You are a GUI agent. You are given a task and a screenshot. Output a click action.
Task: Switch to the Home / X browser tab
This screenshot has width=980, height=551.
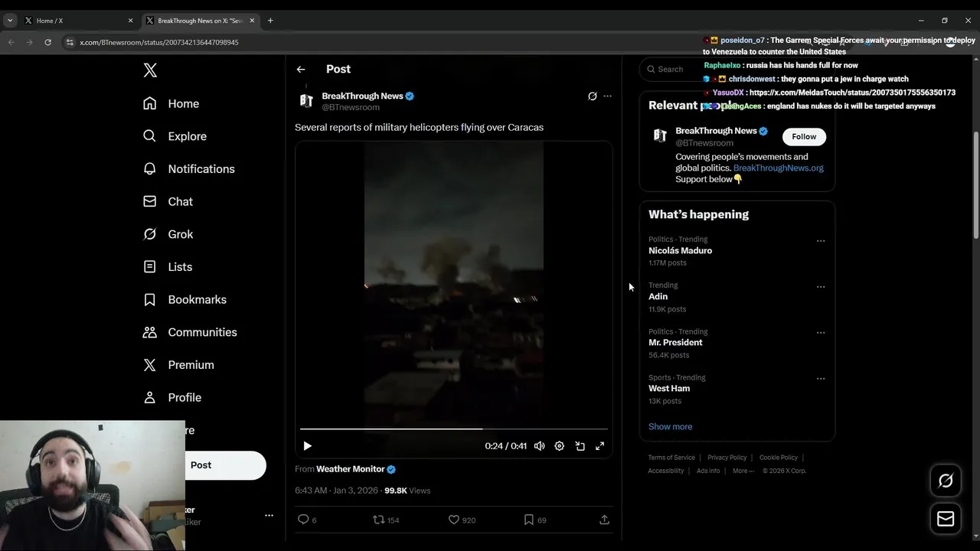click(77, 21)
